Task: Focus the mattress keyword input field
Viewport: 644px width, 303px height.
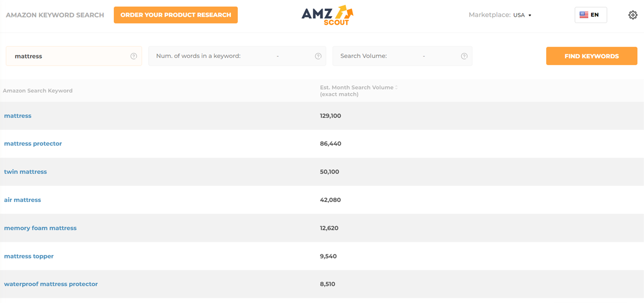Action: pos(67,56)
